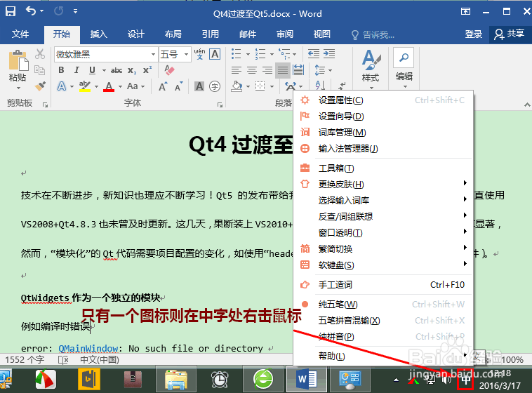Toggle Bold formatting
This screenshot has width=532, height=393.
click(x=61, y=70)
